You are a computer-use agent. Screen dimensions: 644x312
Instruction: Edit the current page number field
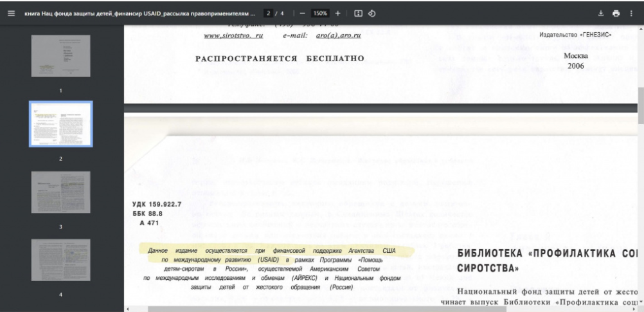point(268,13)
